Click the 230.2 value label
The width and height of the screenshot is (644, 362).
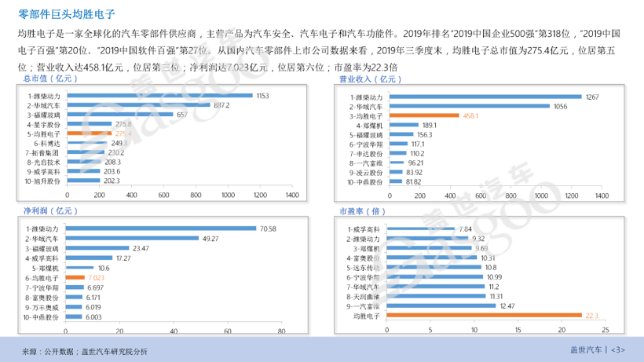click(115, 152)
